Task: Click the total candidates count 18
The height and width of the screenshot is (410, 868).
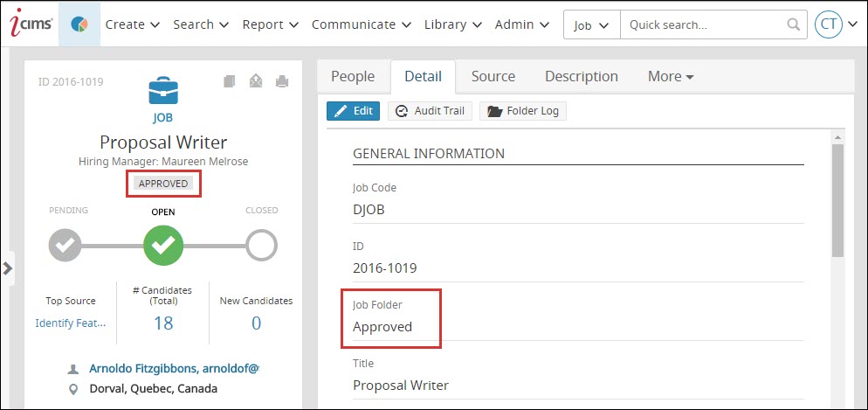Action: tap(163, 323)
